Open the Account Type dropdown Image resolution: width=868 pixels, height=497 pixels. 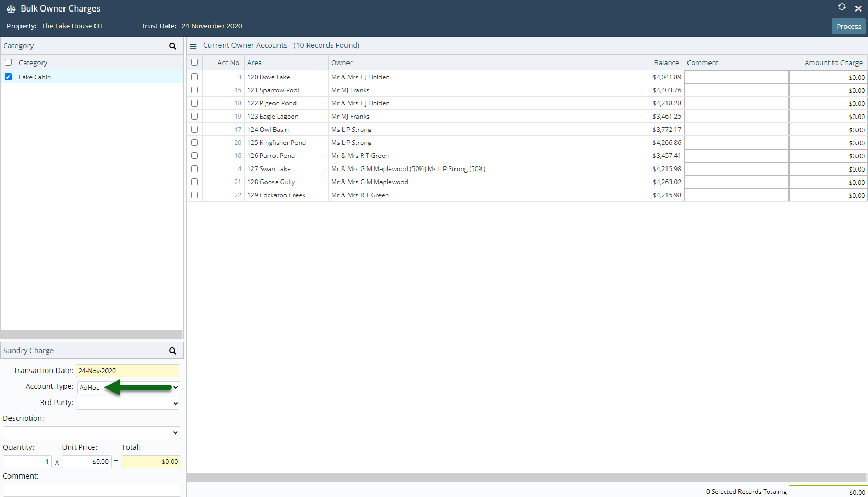pyautogui.click(x=129, y=387)
